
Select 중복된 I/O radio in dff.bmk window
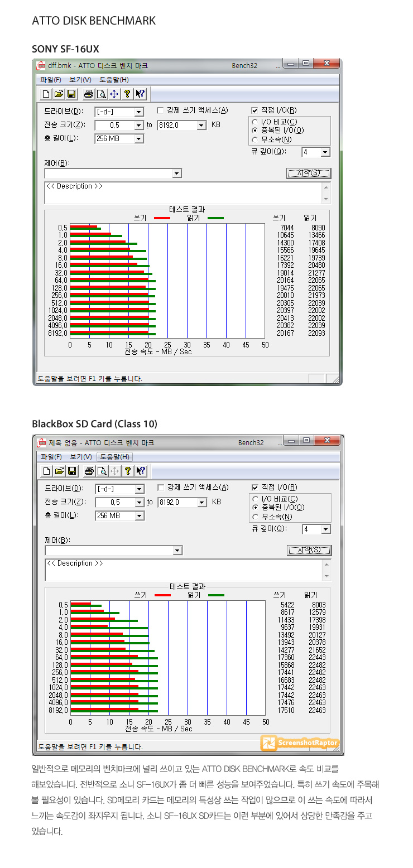tap(255, 130)
